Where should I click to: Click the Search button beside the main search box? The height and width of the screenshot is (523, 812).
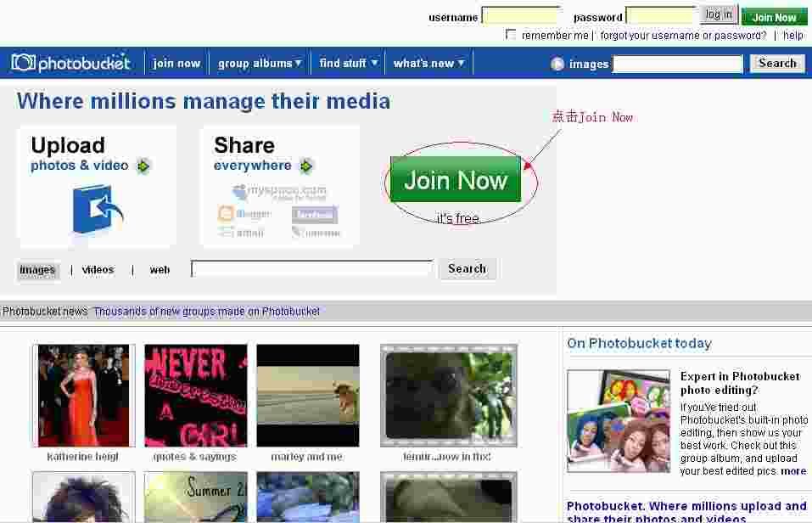click(468, 268)
